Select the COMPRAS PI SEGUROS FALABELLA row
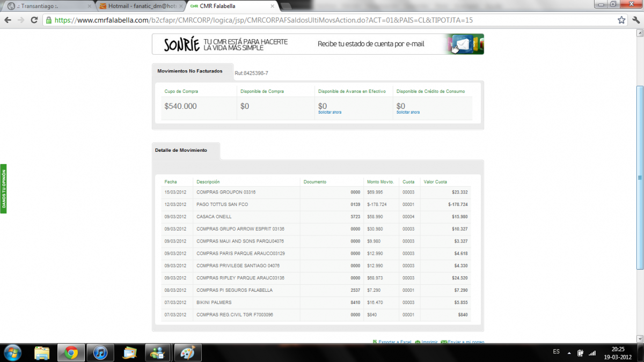The image size is (644, 362). click(x=316, y=291)
